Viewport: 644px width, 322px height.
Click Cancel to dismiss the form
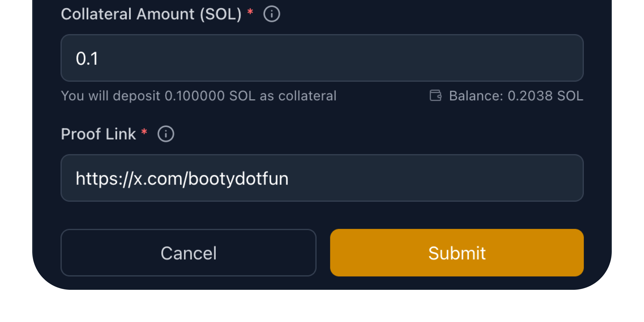pyautogui.click(x=188, y=253)
